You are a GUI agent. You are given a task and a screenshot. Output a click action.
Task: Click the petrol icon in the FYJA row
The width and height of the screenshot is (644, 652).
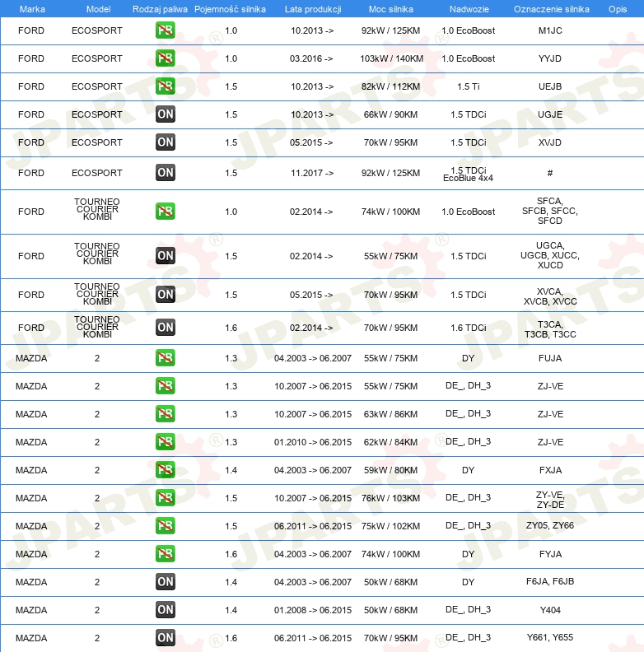coord(166,554)
